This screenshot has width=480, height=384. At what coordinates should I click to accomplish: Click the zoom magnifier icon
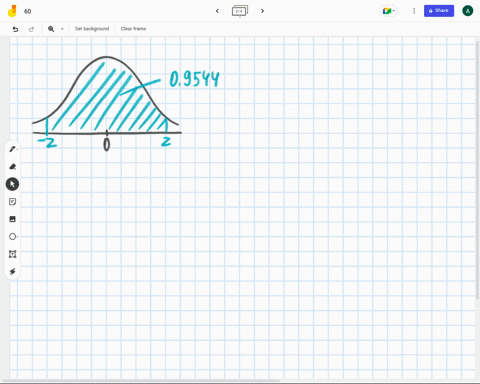51,29
